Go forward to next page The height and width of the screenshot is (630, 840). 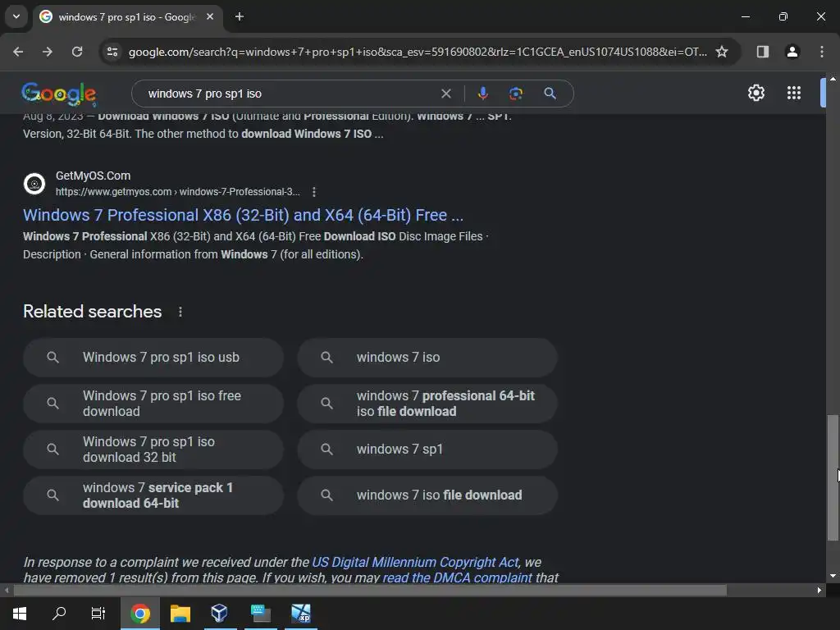(48, 52)
